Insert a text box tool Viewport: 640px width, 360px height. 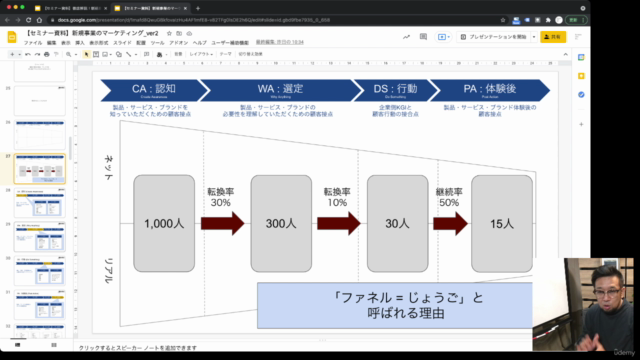click(96, 54)
